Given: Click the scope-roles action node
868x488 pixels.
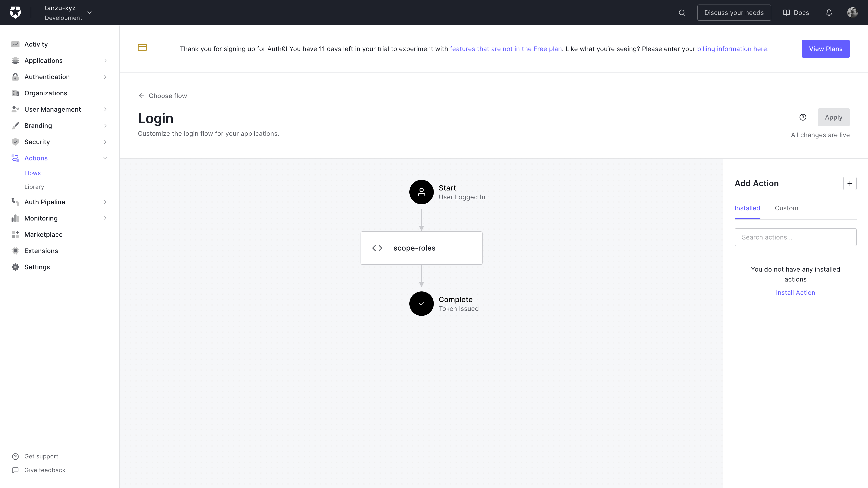Looking at the screenshot, I should (x=422, y=248).
